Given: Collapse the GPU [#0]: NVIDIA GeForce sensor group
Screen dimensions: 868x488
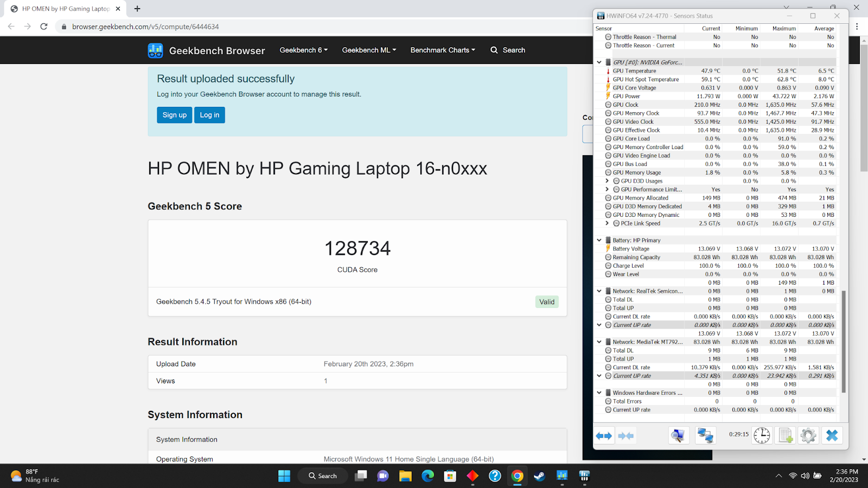Looking at the screenshot, I should tap(599, 62).
